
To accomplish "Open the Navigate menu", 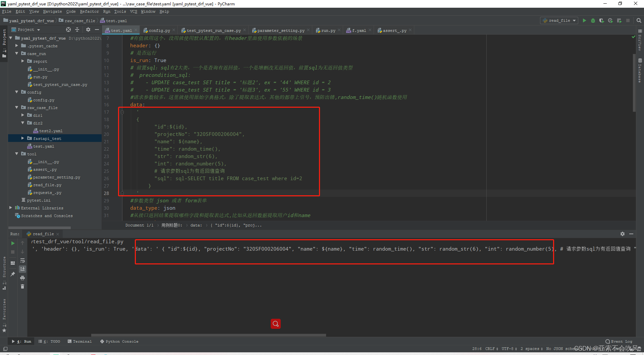I will [52, 11].
